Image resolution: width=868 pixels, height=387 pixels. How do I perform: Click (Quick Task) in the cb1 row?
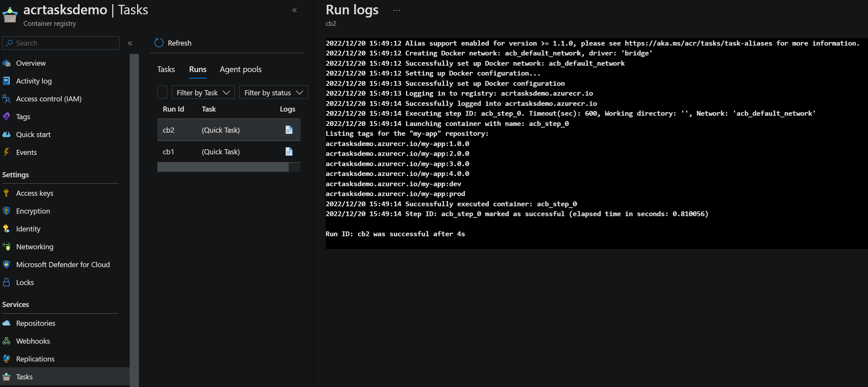pyautogui.click(x=221, y=151)
